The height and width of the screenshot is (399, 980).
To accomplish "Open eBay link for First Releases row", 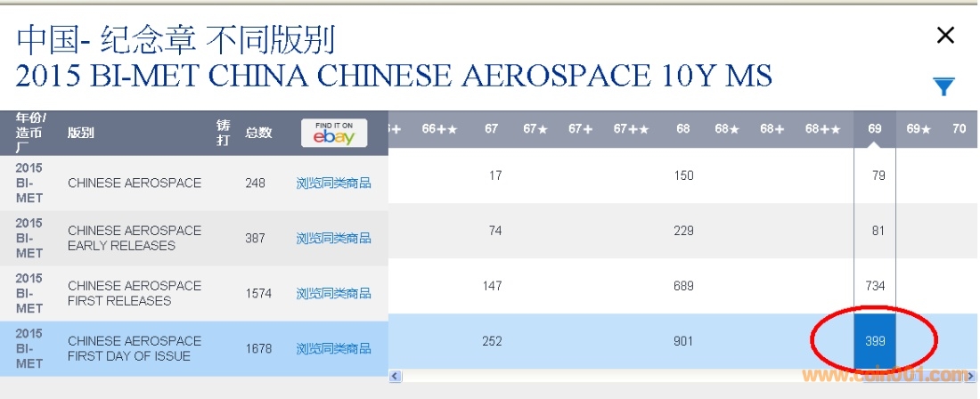I will click(333, 293).
